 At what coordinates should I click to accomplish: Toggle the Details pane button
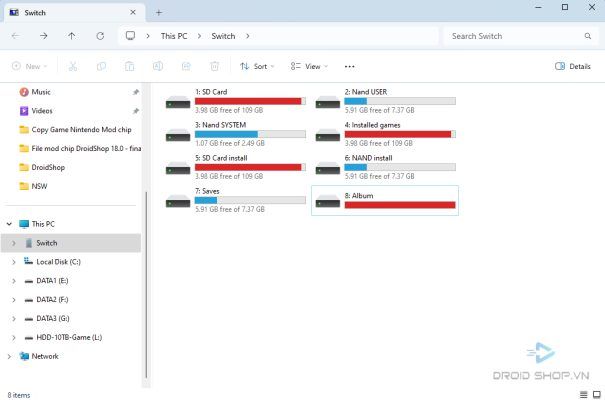pyautogui.click(x=573, y=66)
